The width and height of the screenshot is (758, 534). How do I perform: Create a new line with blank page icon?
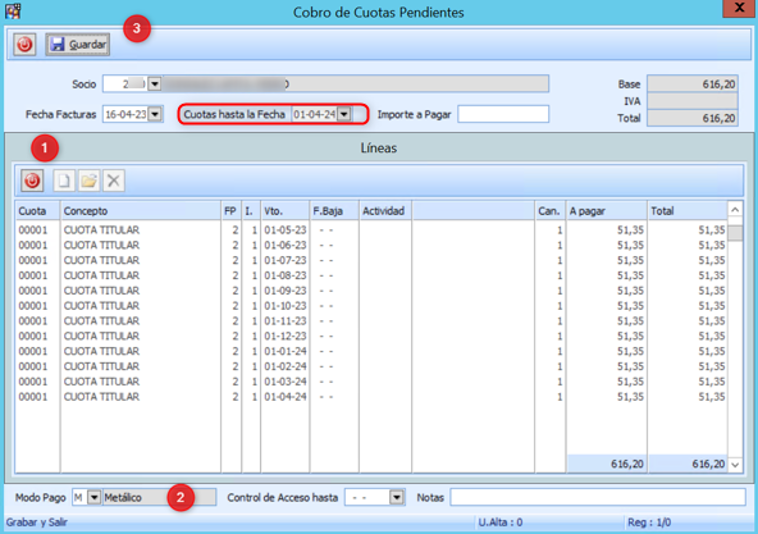64,181
